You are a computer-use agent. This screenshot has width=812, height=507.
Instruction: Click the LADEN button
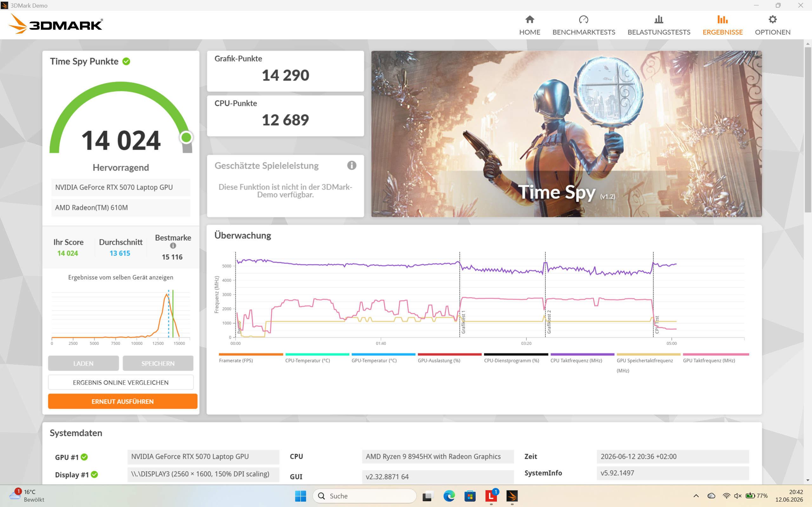pos(83,363)
